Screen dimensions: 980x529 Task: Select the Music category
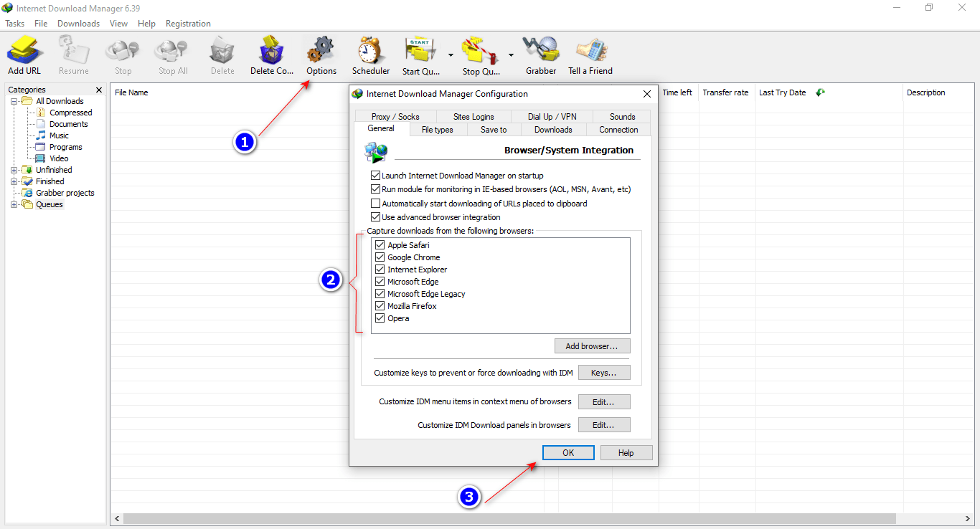click(x=59, y=135)
